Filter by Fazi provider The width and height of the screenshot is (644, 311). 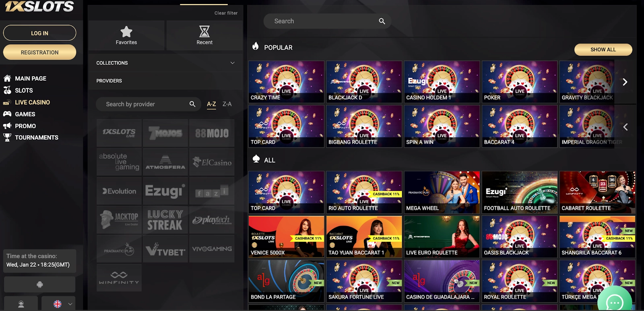[x=212, y=191]
